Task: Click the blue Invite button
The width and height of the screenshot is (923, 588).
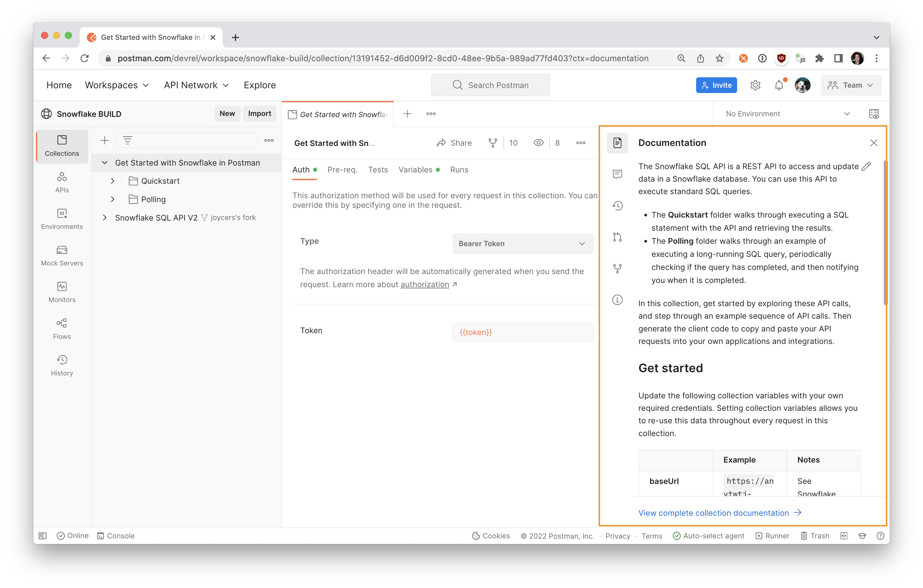Action: [x=716, y=85]
